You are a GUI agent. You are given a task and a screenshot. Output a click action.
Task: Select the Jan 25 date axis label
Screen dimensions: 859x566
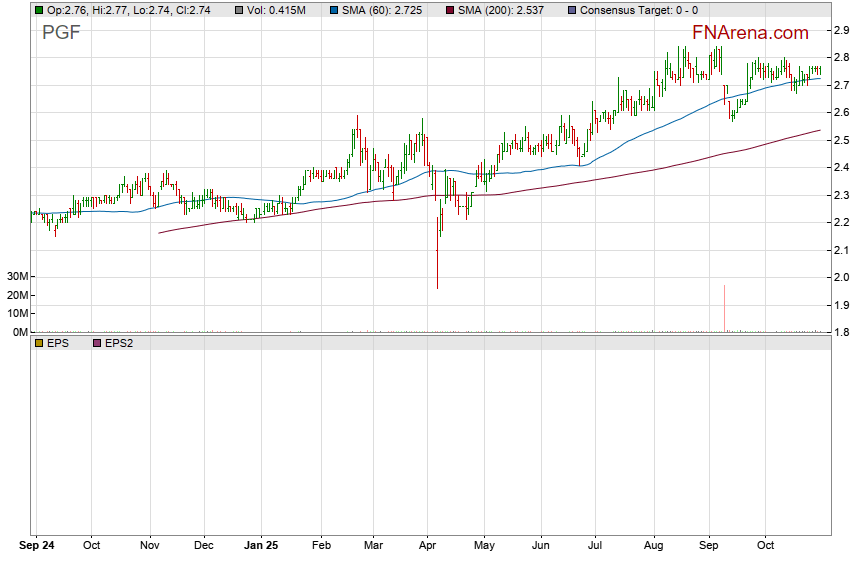(x=260, y=547)
